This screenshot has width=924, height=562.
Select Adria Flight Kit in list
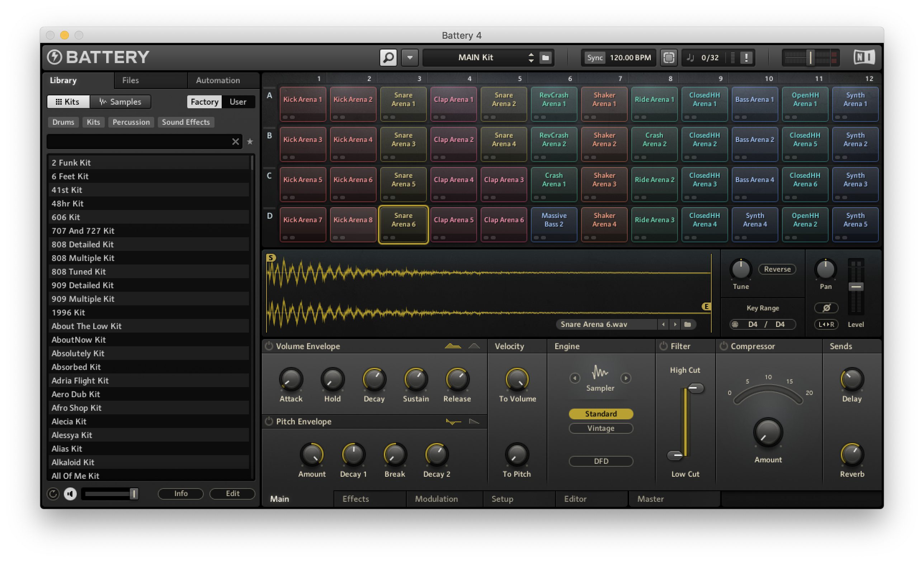pos(148,380)
